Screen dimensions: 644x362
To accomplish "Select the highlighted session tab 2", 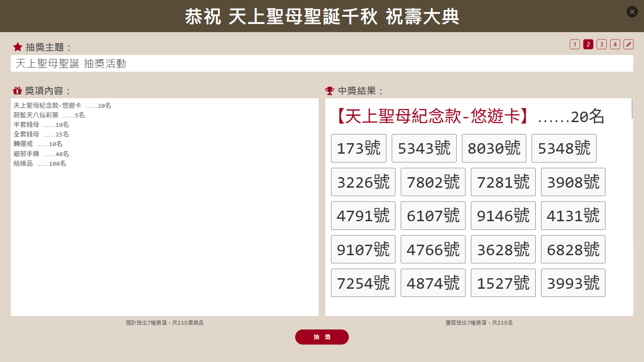I will (588, 44).
